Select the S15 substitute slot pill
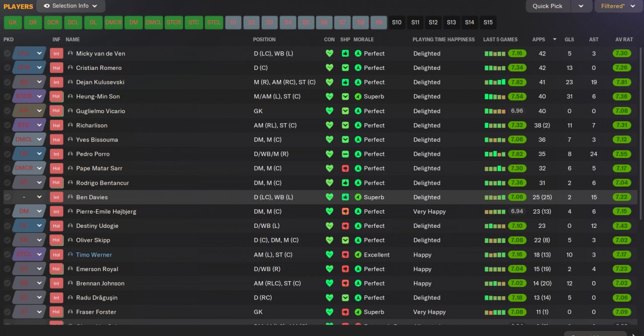The image size is (644, 336). coord(488,23)
